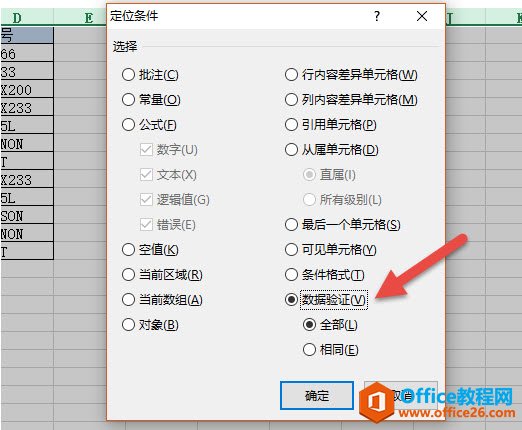Close the 定位条件 dialog
The image size is (522, 430).
[x=422, y=16]
